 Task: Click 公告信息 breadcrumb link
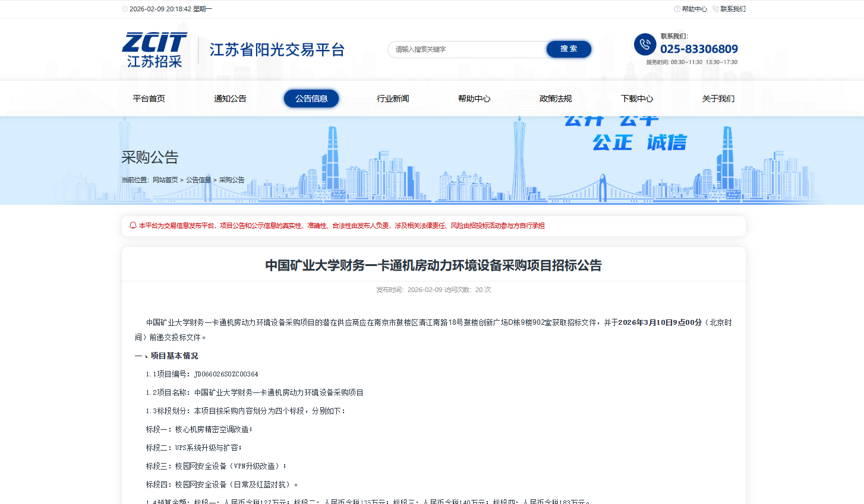198,180
